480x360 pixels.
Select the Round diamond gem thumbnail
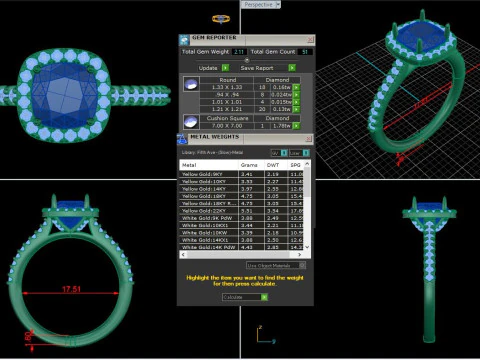[191, 84]
